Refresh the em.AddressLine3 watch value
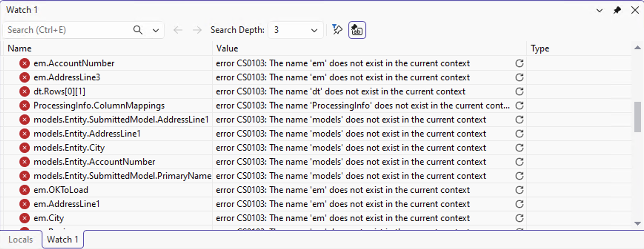Viewport: 644px width, 249px height. pos(519,77)
